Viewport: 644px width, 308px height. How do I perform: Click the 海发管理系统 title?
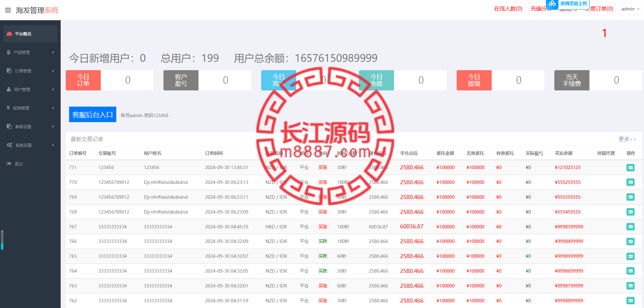tap(37, 10)
